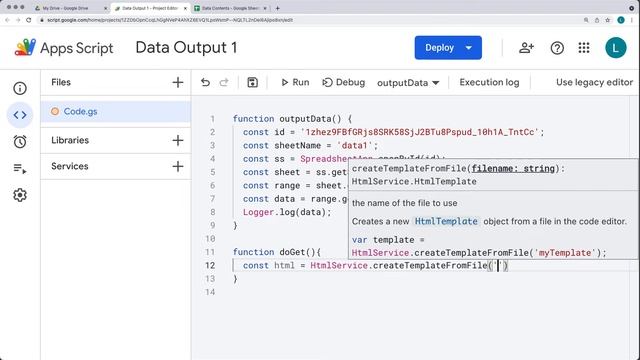Switch to Use legacy editor

(594, 82)
